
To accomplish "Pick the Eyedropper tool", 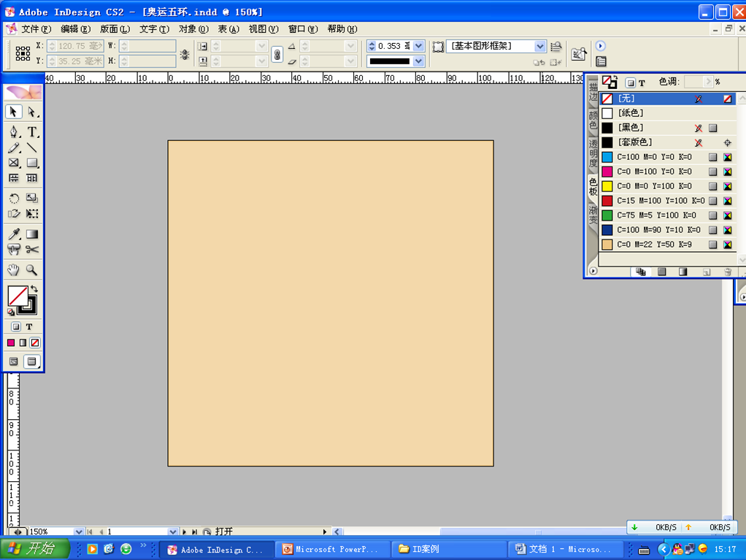I will pos(14,234).
